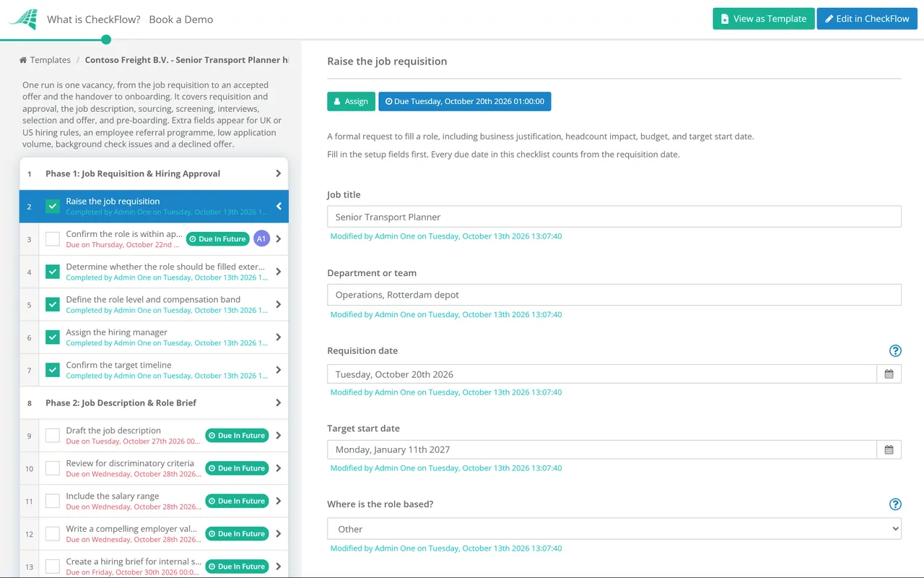Viewport: 924px width, 578px height.
Task: Show help for Where is the role based
Action: tap(895, 504)
